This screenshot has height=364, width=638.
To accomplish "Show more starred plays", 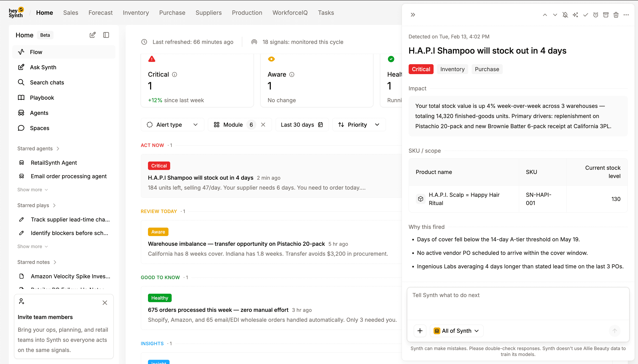I will tap(33, 246).
